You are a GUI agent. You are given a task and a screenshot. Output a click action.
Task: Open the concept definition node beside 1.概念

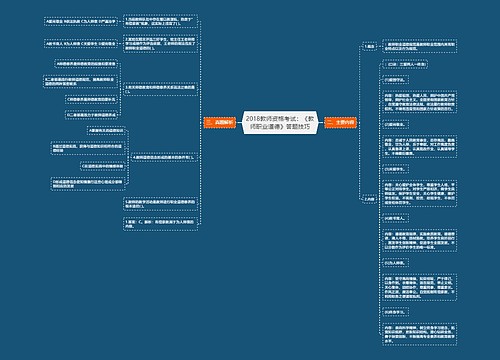pyautogui.click(x=419, y=46)
